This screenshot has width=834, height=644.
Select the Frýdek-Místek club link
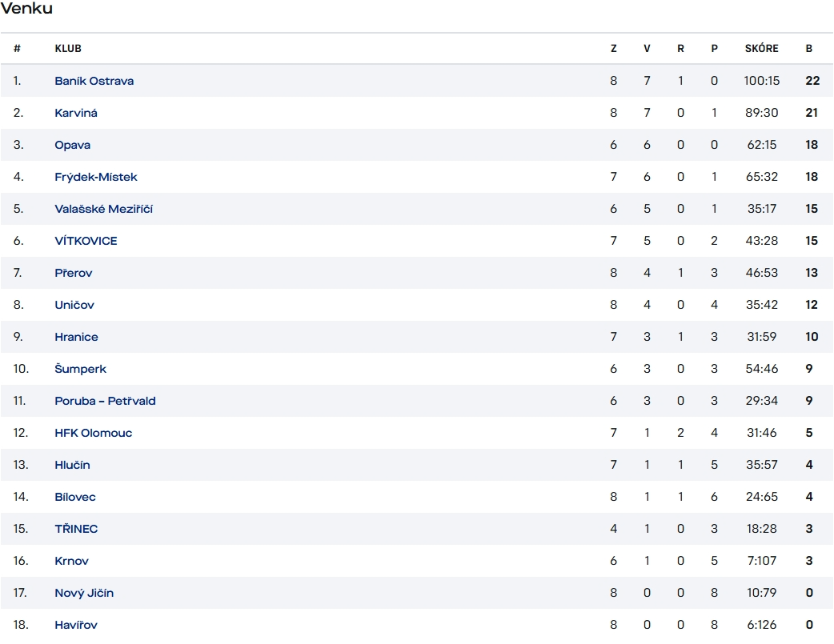tap(96, 177)
